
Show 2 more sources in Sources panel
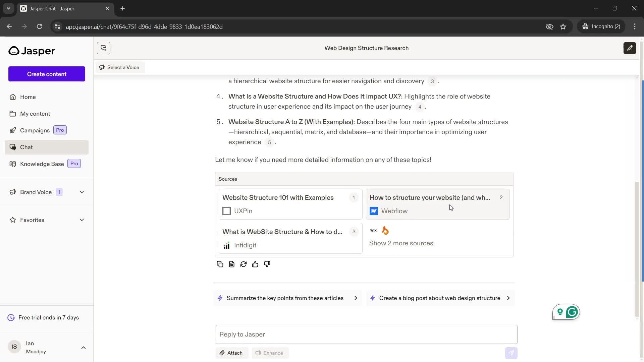[401, 243]
